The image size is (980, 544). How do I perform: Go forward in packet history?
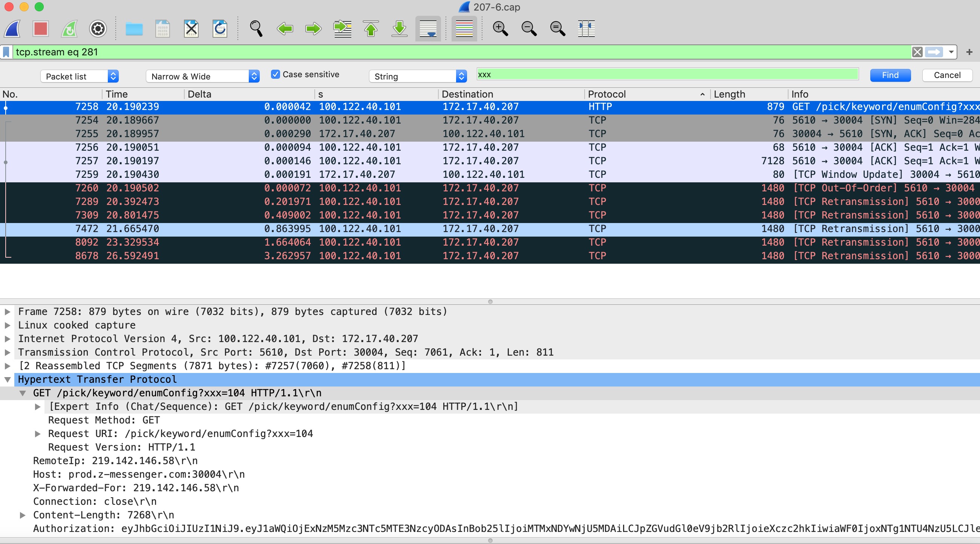(314, 29)
